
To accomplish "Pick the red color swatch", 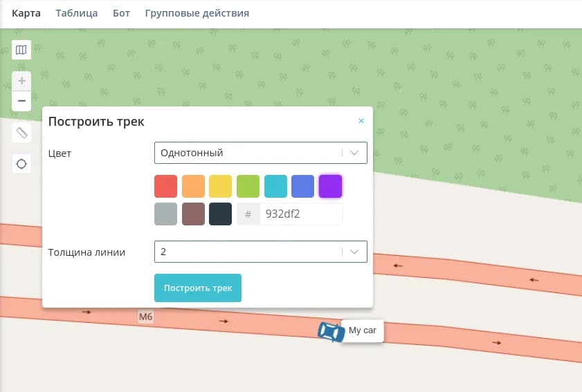I will tap(166, 187).
